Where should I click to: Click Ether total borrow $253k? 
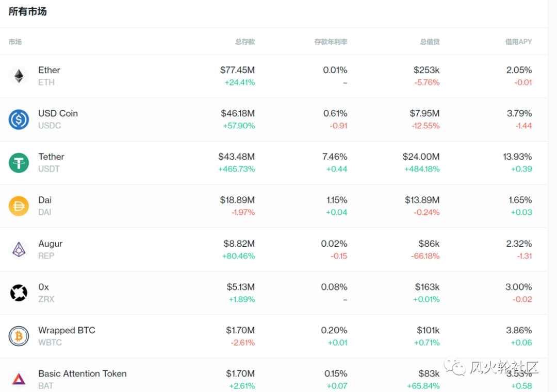(x=427, y=70)
